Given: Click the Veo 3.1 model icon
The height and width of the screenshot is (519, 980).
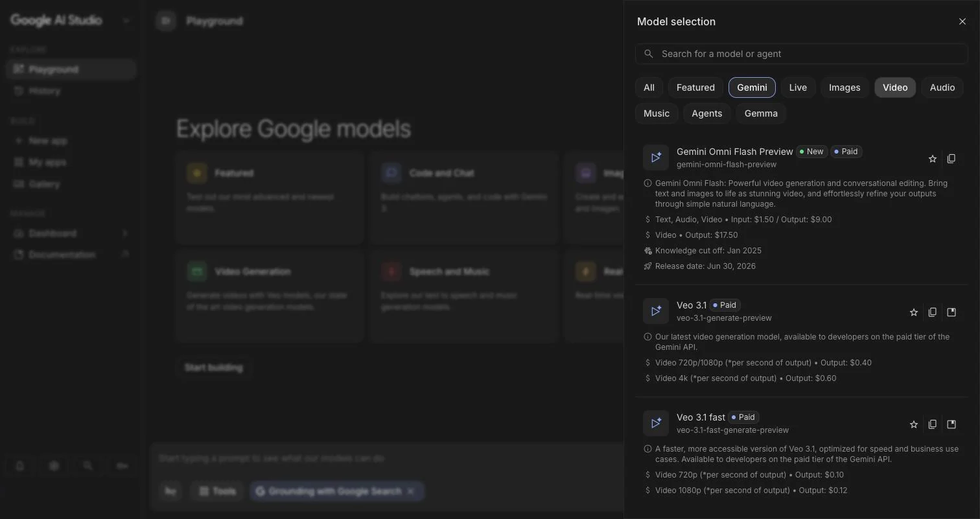Looking at the screenshot, I should coord(656,311).
